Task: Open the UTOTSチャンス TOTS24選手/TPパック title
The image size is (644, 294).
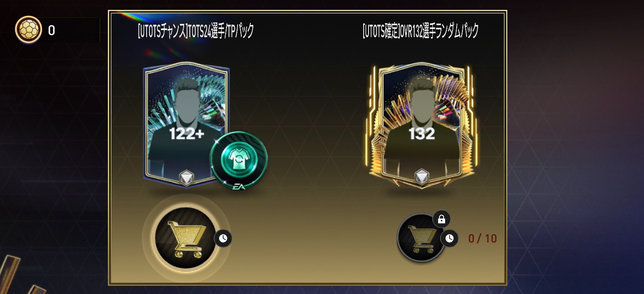Action: 196,31
